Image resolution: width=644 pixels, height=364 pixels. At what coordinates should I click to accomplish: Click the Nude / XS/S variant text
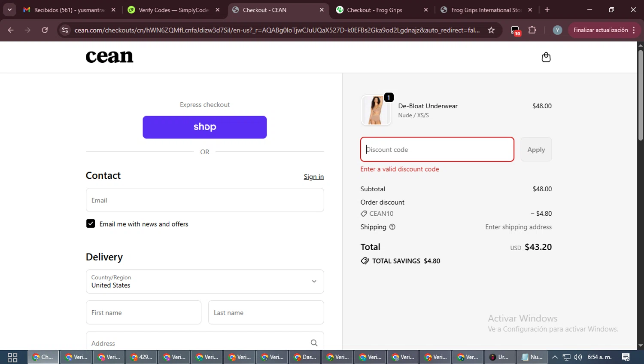[x=413, y=115]
